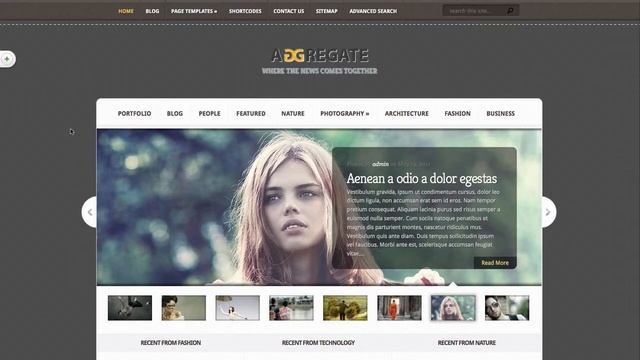Open Shortcodes top menu item
This screenshot has width=640, height=360.
(245, 11)
